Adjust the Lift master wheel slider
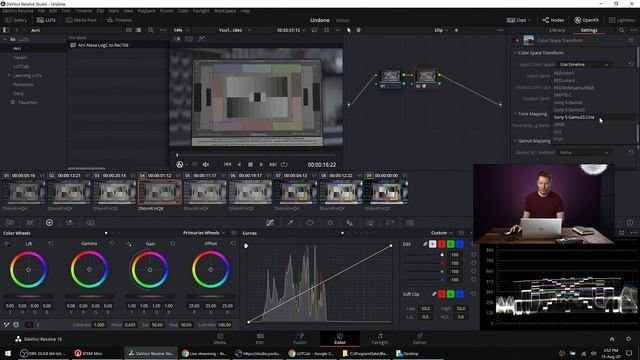Viewport: 640px width, 360px height. [28, 296]
